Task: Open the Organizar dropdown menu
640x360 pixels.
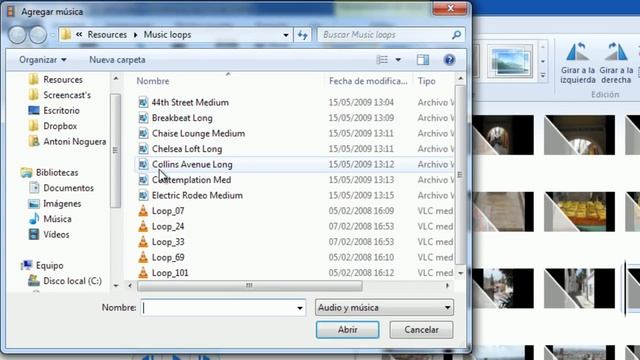Action: (x=43, y=60)
